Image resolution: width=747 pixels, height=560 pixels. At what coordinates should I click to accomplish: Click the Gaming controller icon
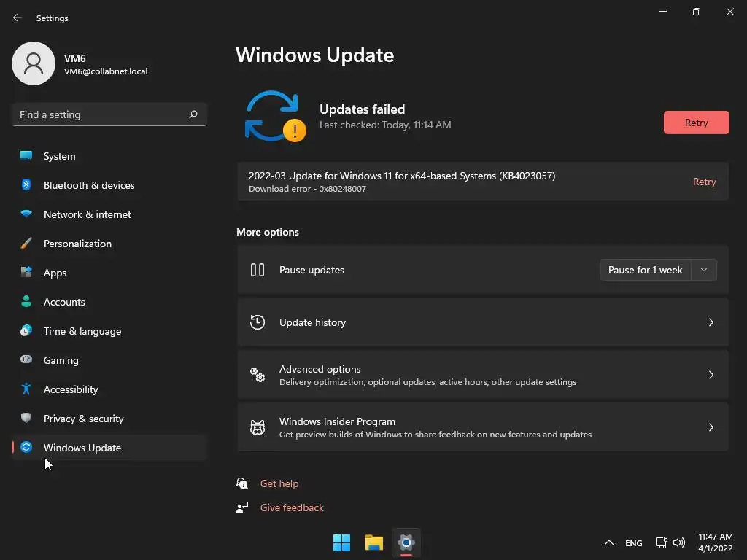coord(26,359)
